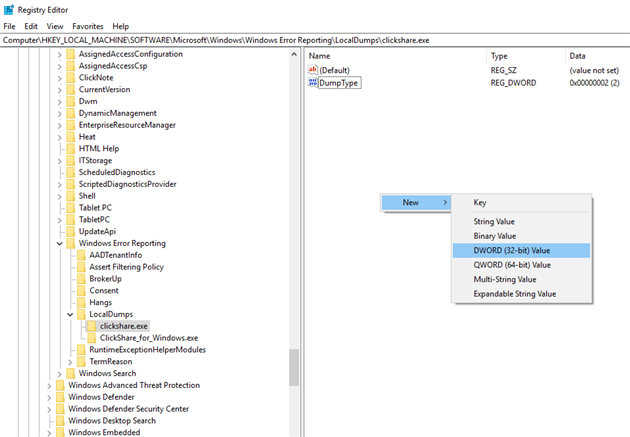
Task: Click the ITStorage folder icon
Action: [x=71, y=161]
